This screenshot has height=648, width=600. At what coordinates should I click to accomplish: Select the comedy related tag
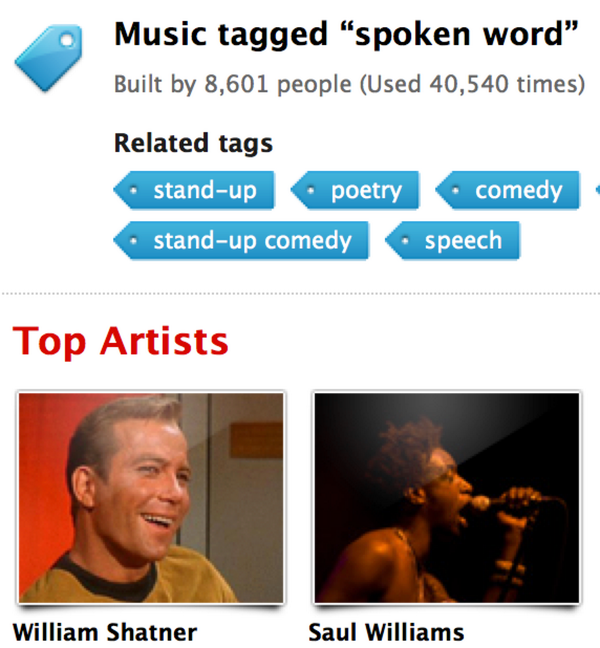click(507, 190)
